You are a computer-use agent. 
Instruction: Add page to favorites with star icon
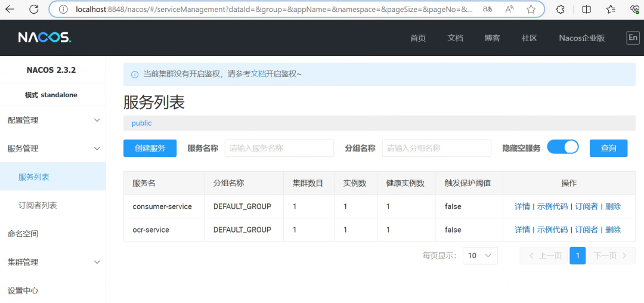tap(531, 10)
